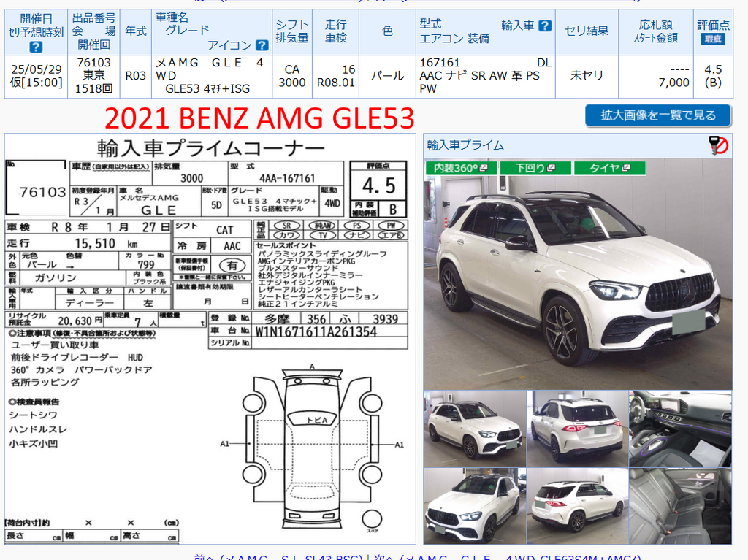Go to next listing via 次へ link
Viewport: 748px width, 560px height.
click(508, 556)
